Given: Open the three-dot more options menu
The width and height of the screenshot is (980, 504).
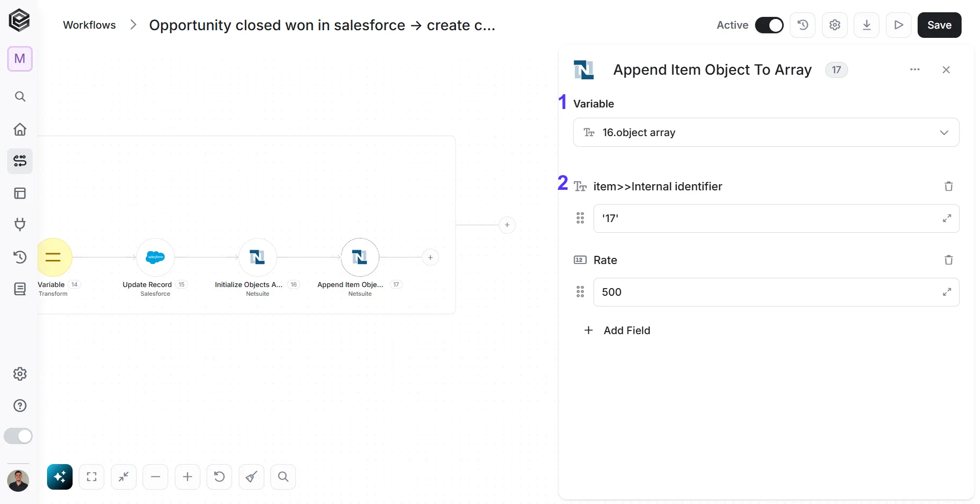Looking at the screenshot, I should [x=915, y=70].
